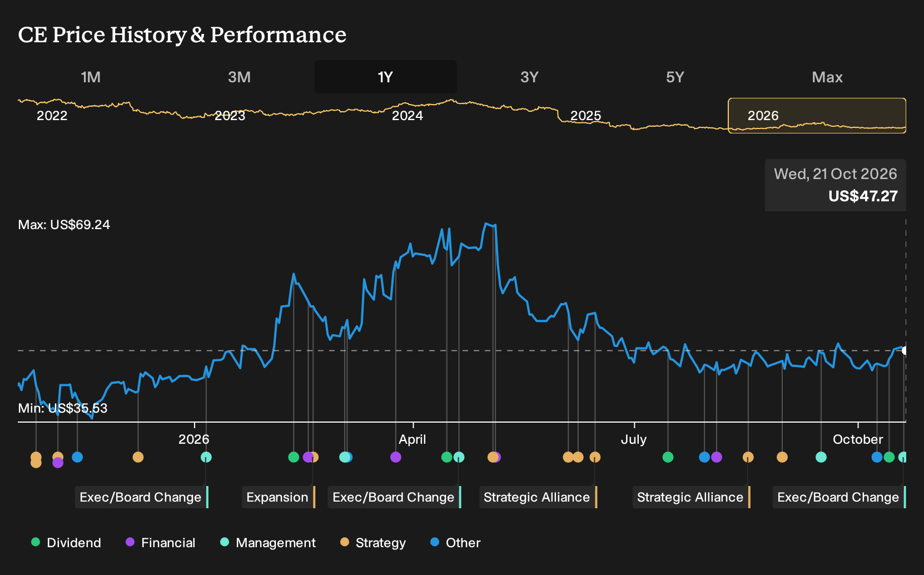Viewport: 924px width, 575px height.
Task: Click the white current-price endpoint marker
Action: pos(905,350)
